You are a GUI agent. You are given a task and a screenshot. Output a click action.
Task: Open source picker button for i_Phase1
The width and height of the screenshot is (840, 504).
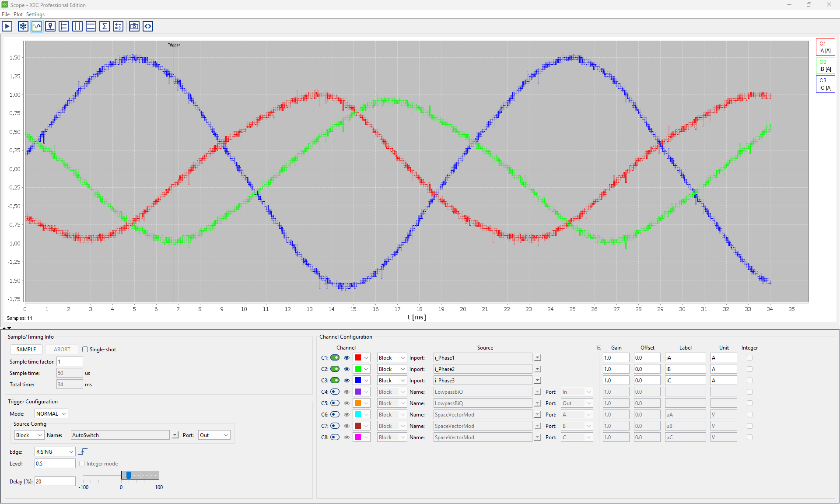[538, 358]
